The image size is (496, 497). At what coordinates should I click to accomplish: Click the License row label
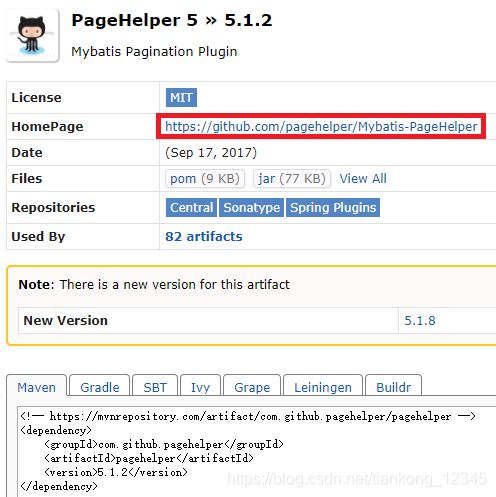coord(36,98)
